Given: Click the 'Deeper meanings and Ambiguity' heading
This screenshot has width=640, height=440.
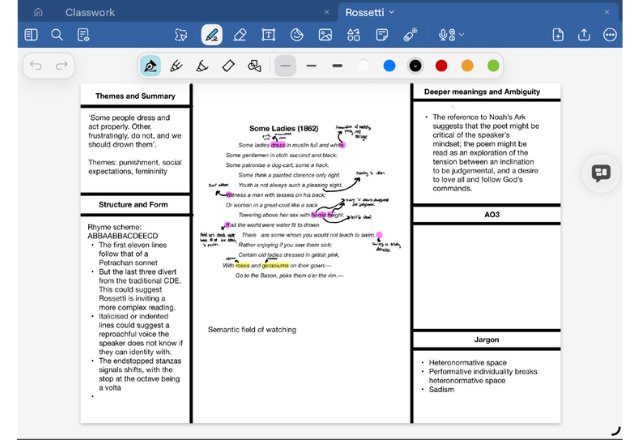Looking at the screenshot, I should 482,92.
